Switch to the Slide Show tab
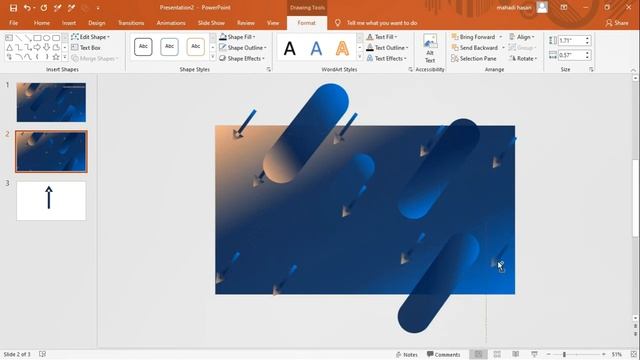Image resolution: width=640 pixels, height=360 pixels. click(211, 23)
